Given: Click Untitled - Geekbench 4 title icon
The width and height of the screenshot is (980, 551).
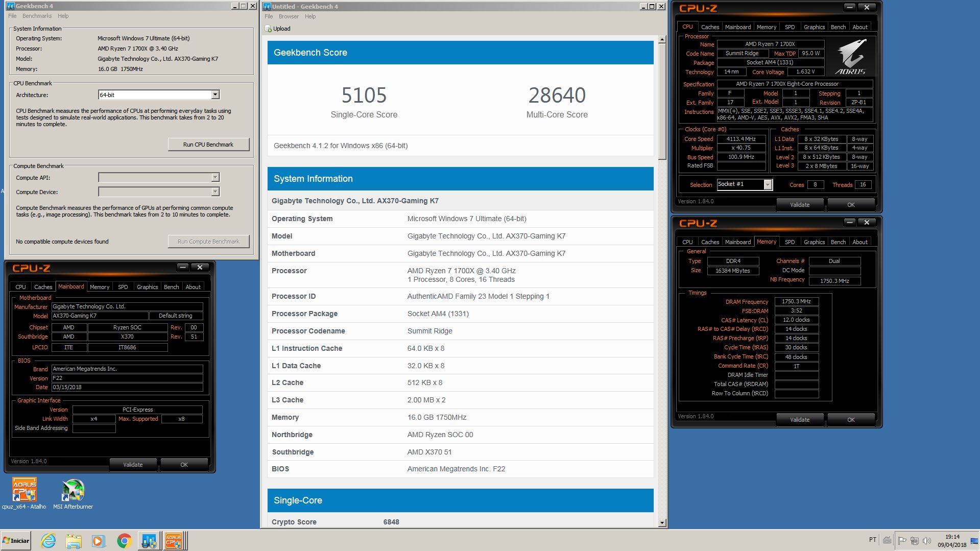Looking at the screenshot, I should click(x=267, y=6).
